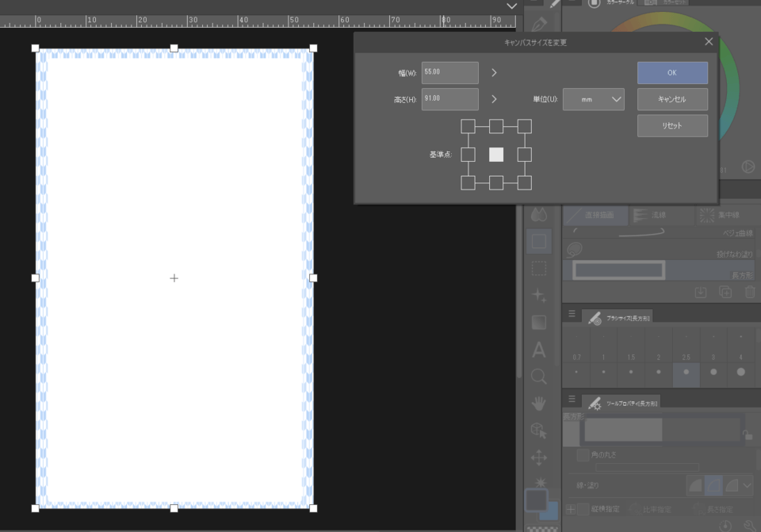Select the Figure rectangle tool in toolbar

[x=539, y=241]
